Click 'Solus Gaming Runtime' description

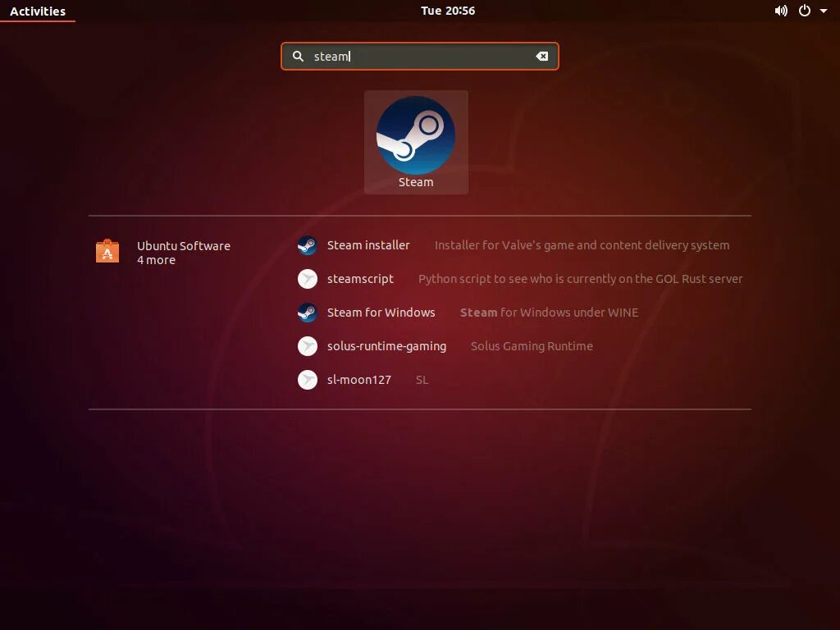[x=532, y=347]
